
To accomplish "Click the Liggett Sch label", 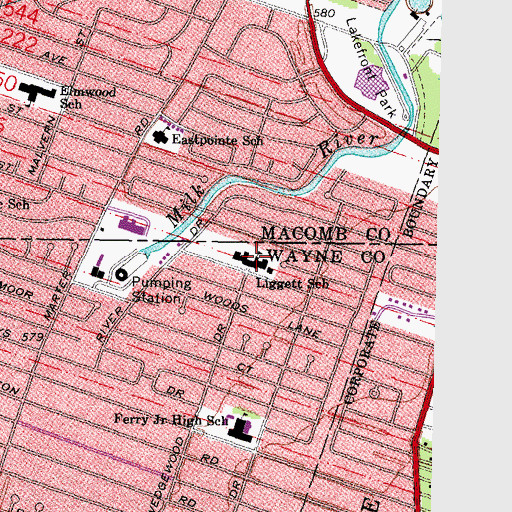I will point(292,284).
